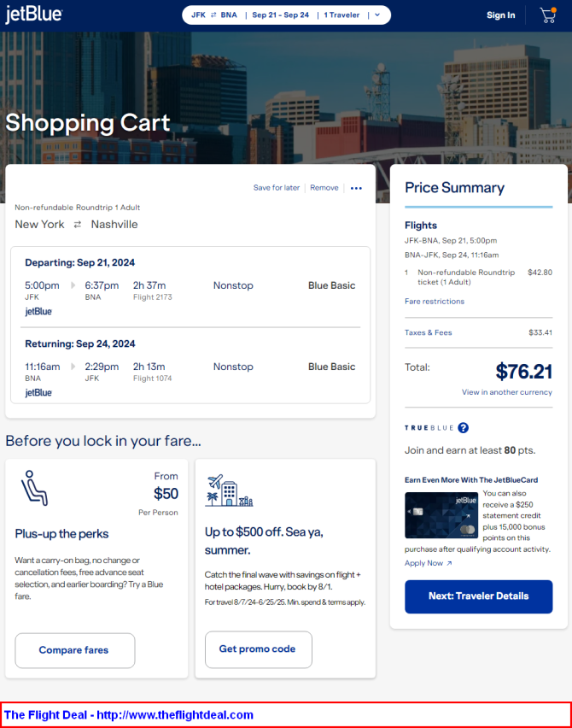572x728 pixels.
Task: Click Sign In in the header
Action: (x=500, y=15)
